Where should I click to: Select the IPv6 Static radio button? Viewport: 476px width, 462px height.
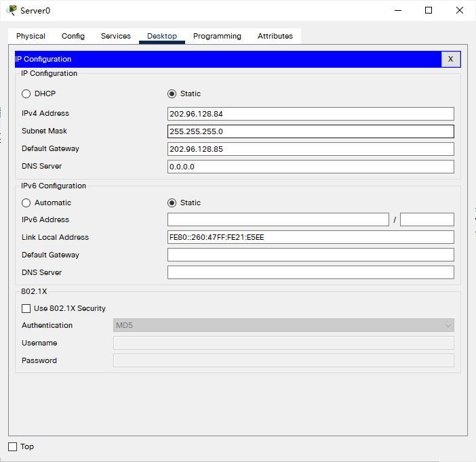point(172,203)
